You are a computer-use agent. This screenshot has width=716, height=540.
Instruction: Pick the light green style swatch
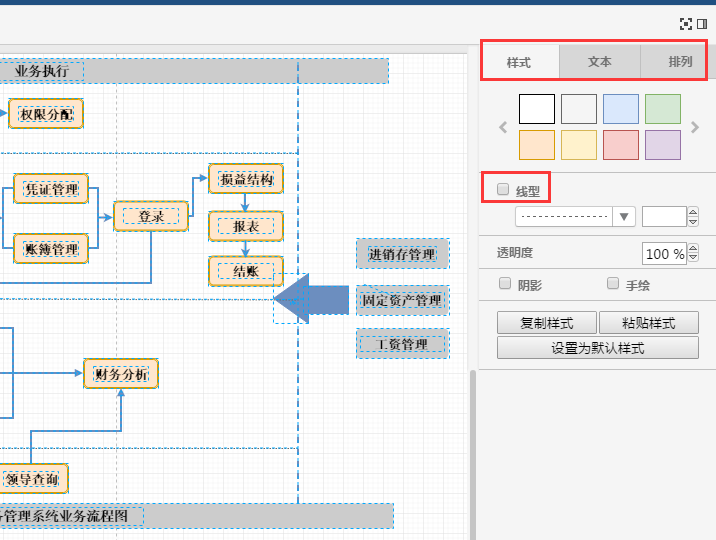(x=663, y=109)
